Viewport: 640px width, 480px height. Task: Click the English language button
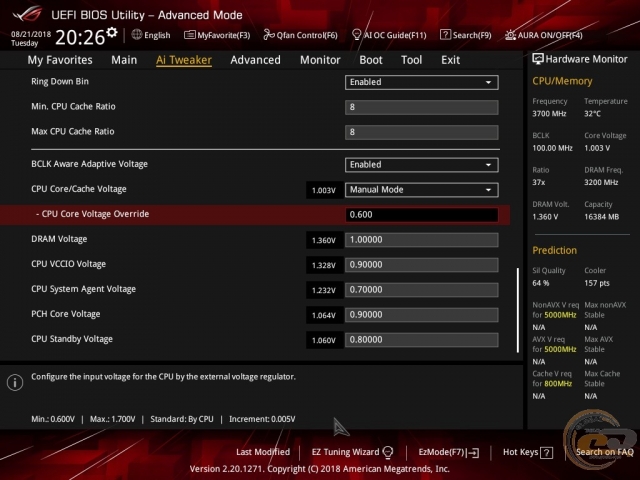click(157, 36)
